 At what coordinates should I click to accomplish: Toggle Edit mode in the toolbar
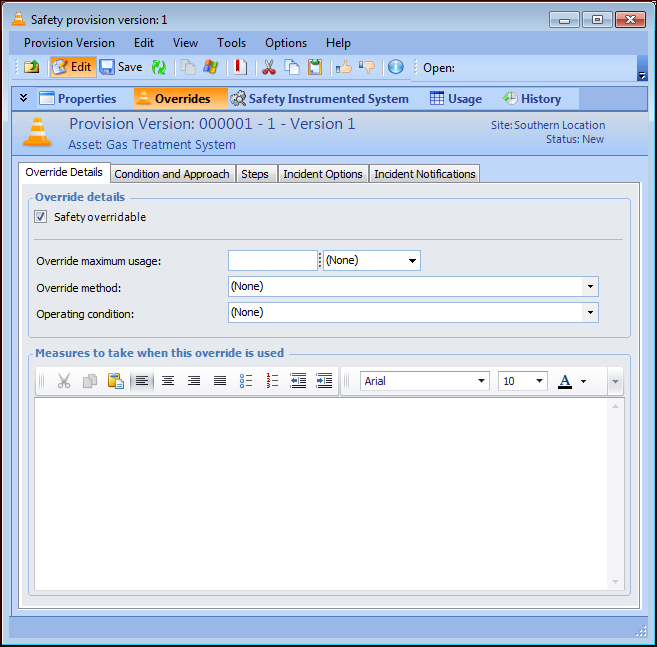tap(73, 67)
